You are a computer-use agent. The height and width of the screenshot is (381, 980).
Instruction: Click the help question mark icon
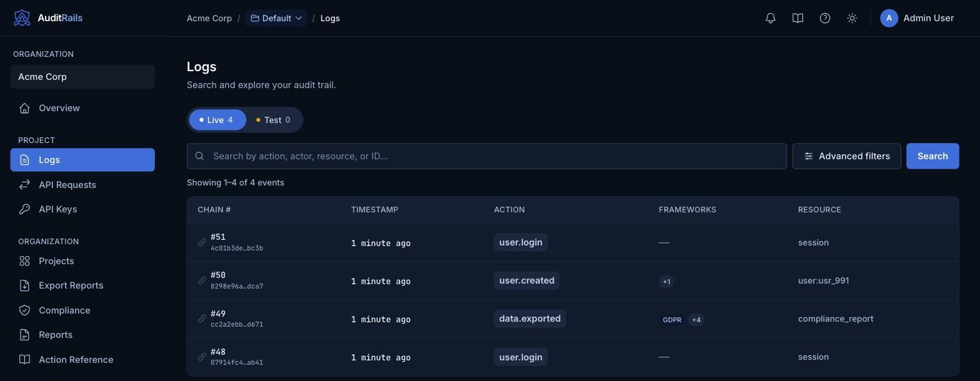[x=825, y=18]
